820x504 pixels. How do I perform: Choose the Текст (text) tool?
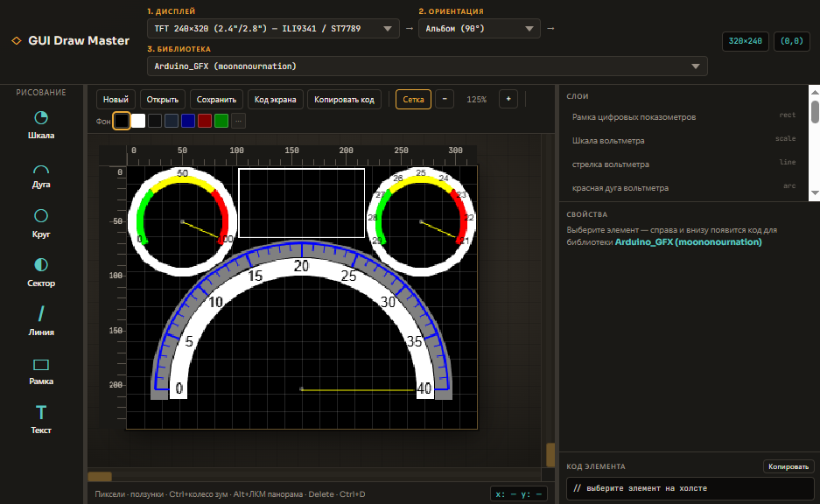click(x=41, y=420)
